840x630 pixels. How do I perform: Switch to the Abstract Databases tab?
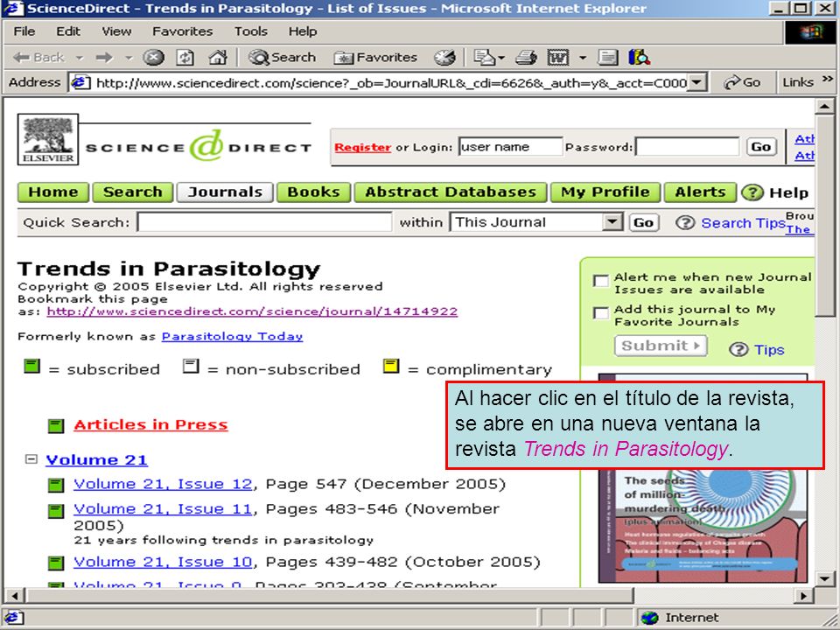[451, 192]
